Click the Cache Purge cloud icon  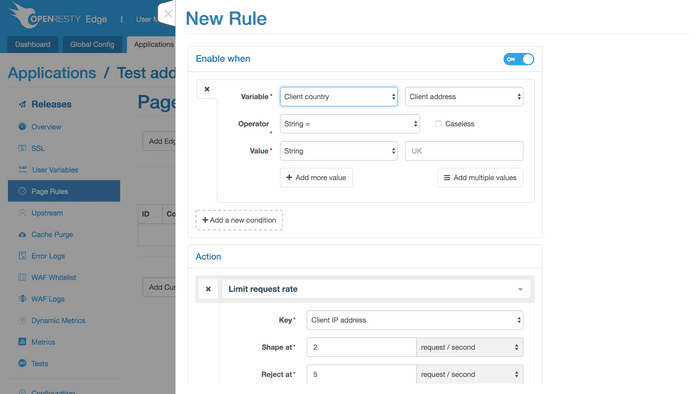22,234
